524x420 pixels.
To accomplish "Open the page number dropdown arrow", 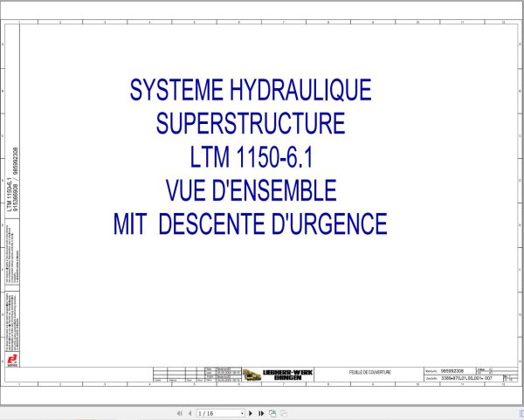I will 242,414.
